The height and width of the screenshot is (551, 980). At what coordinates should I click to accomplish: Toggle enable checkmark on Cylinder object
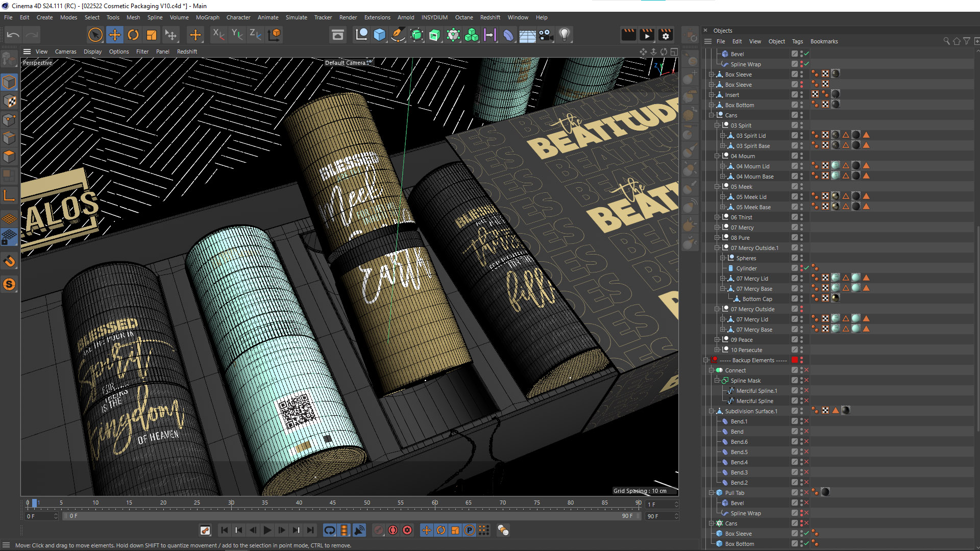806,268
